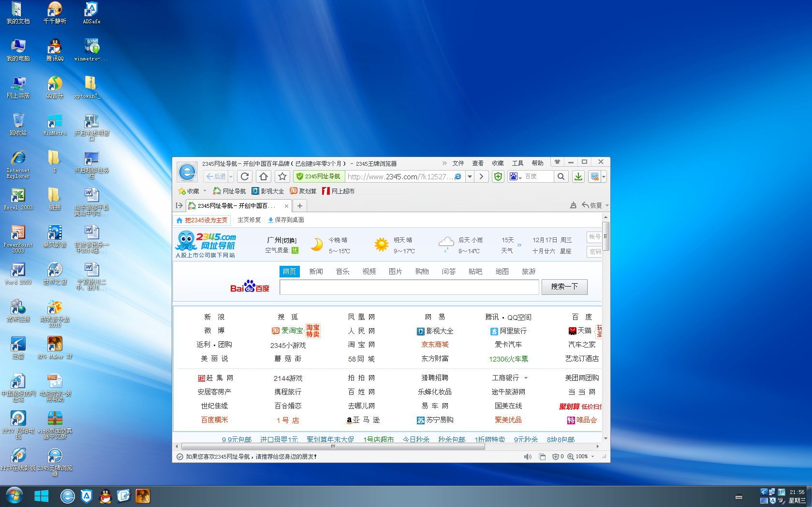Image resolution: width=812 pixels, height=507 pixels.
Task: Open the 工具 menu
Action: [x=517, y=163]
